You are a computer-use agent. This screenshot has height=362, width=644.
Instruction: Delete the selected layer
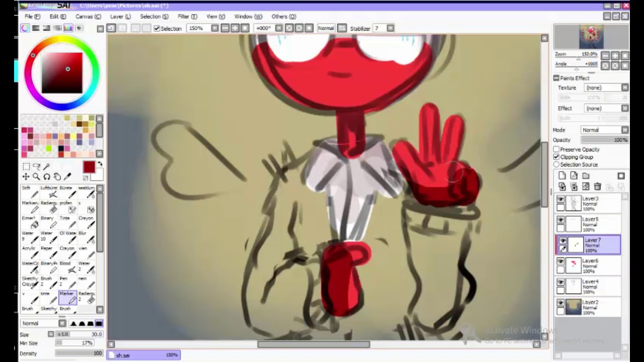pos(598,187)
